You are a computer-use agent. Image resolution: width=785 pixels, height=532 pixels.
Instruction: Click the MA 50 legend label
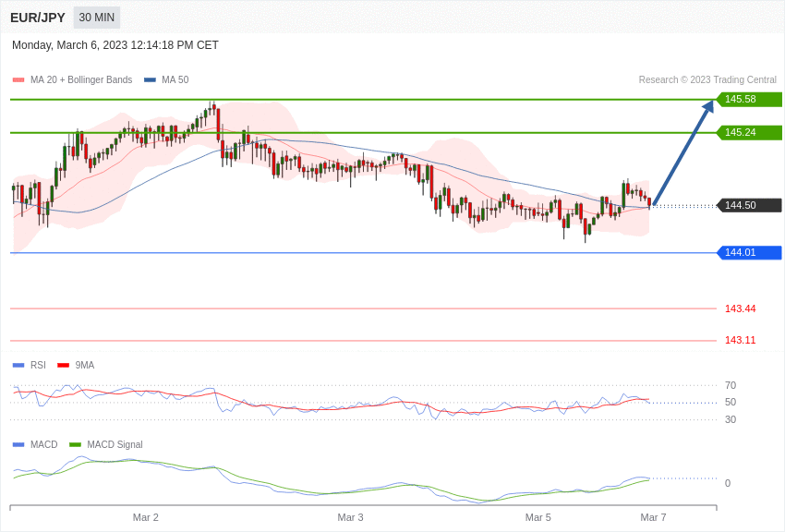coord(175,80)
